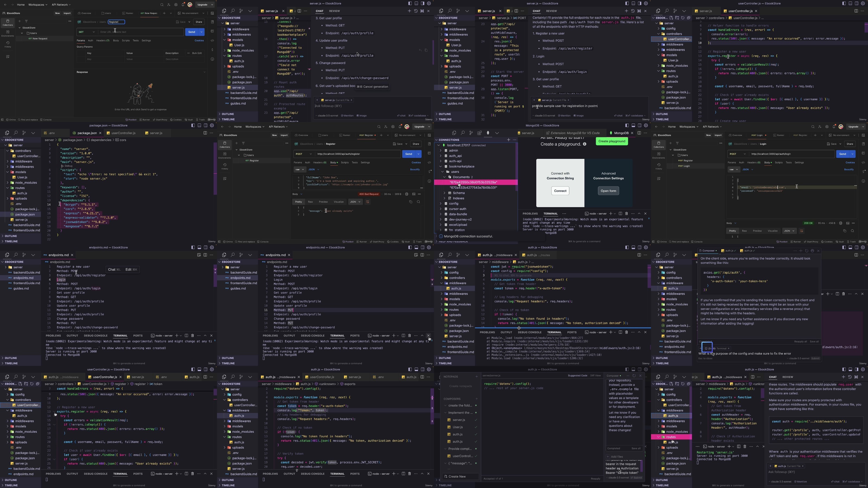Toggle primary sidebar in the package.json window title bar
The width and height of the screenshot is (868, 488).
point(193,125)
